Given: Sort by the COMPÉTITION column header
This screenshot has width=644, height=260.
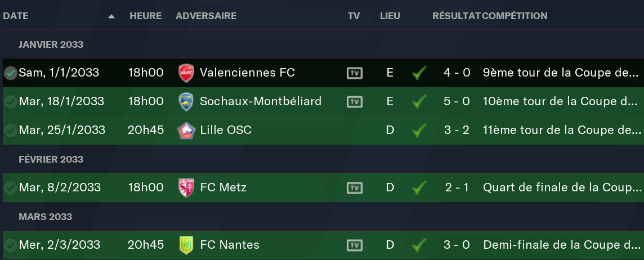Looking at the screenshot, I should [x=515, y=16].
